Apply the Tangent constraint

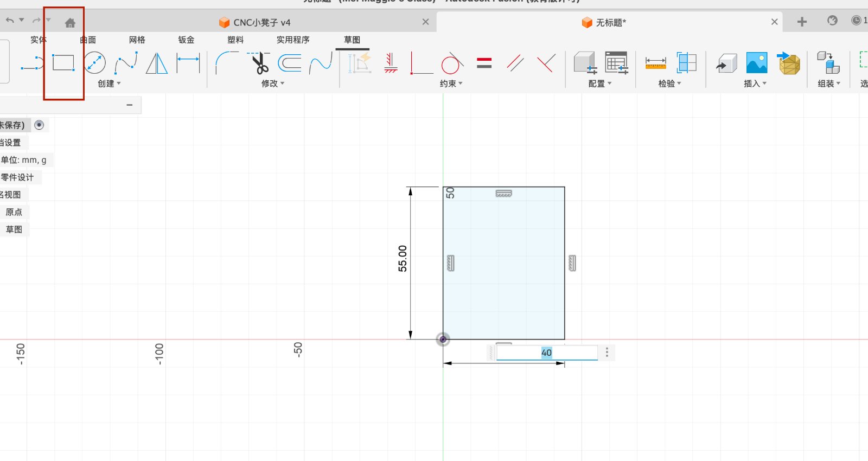pyautogui.click(x=452, y=63)
